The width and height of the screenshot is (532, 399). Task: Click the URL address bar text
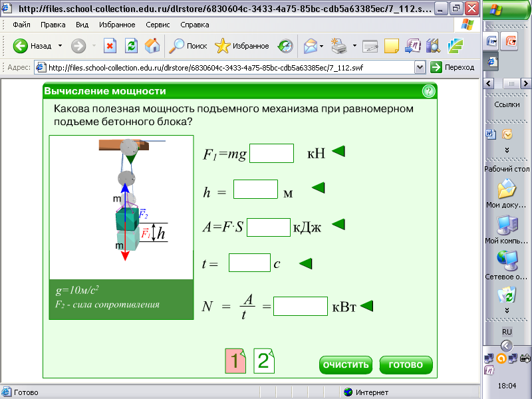205,68
